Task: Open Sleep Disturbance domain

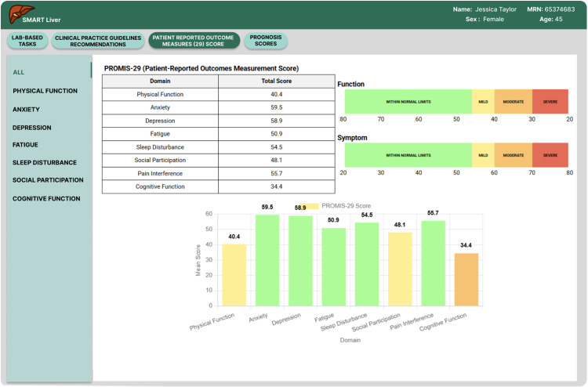Action: click(x=45, y=163)
